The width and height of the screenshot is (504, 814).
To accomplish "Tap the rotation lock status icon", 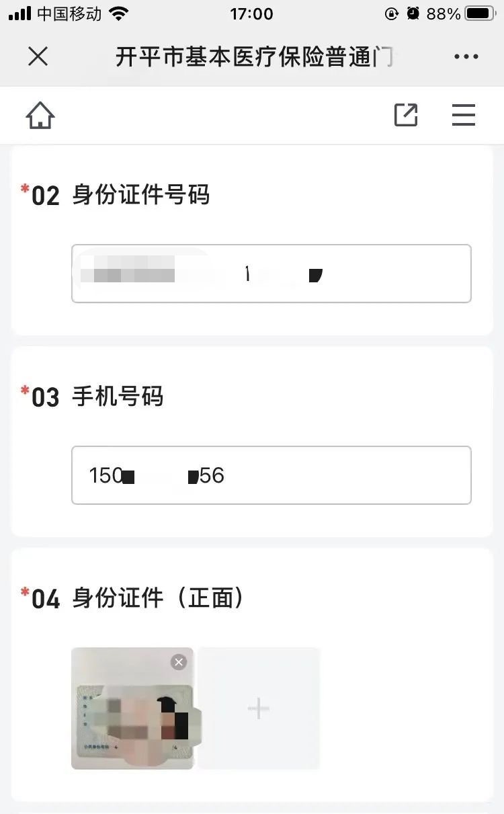I will click(392, 14).
